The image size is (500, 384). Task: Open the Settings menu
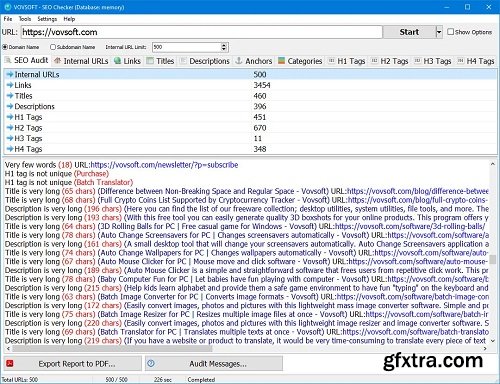[47, 19]
